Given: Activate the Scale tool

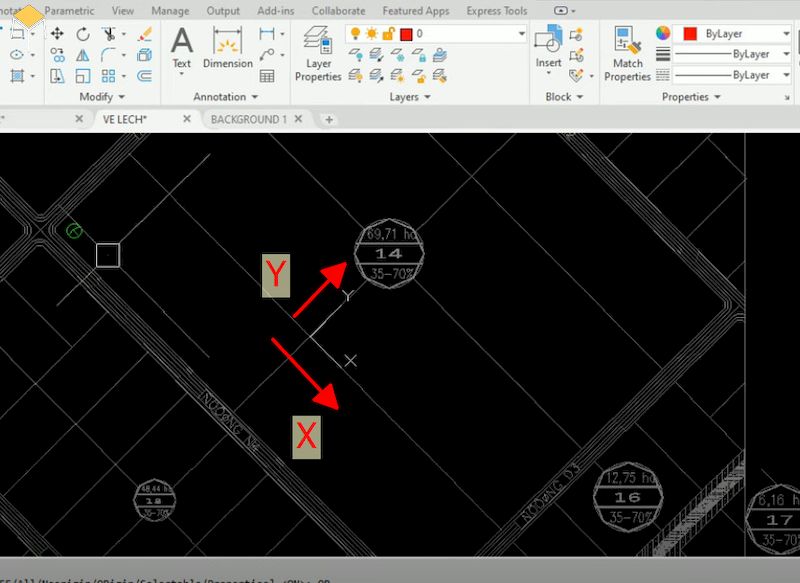Looking at the screenshot, I should (x=83, y=76).
